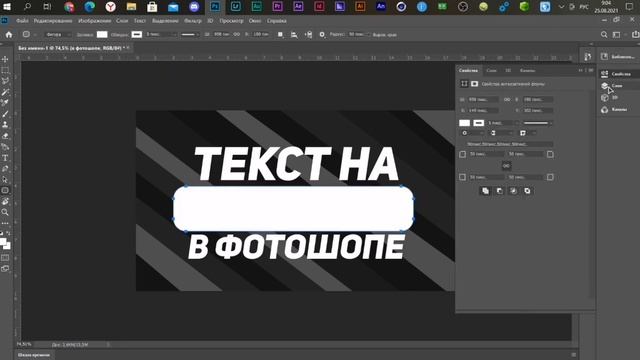Toggle width-height link in options bar
This screenshot has width=640, height=360.
pyautogui.click(x=236, y=35)
